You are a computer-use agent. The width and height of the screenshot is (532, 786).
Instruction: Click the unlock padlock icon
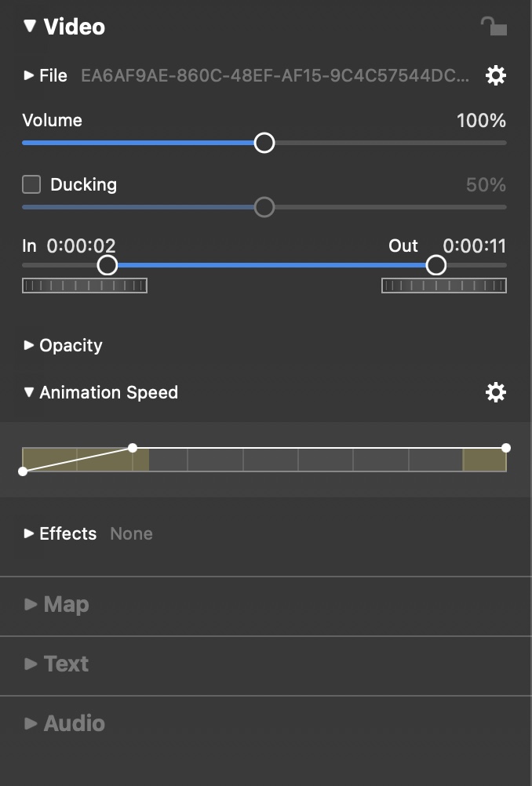[494, 26]
